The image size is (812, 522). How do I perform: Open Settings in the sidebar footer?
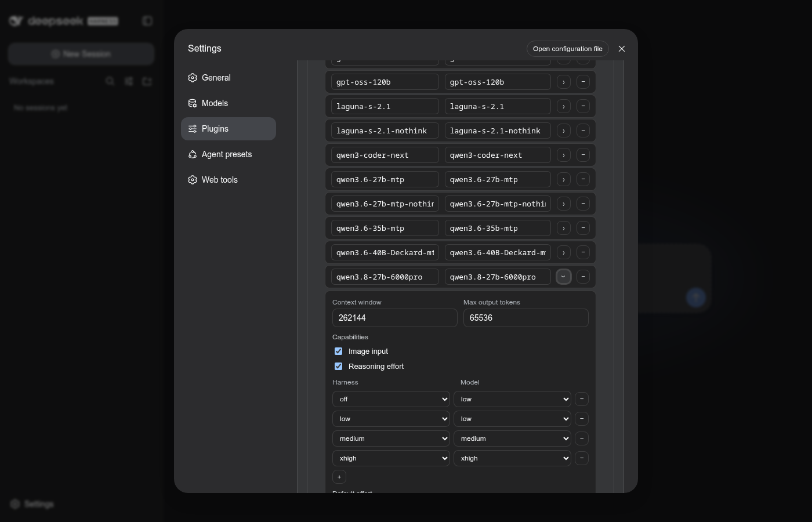click(32, 504)
